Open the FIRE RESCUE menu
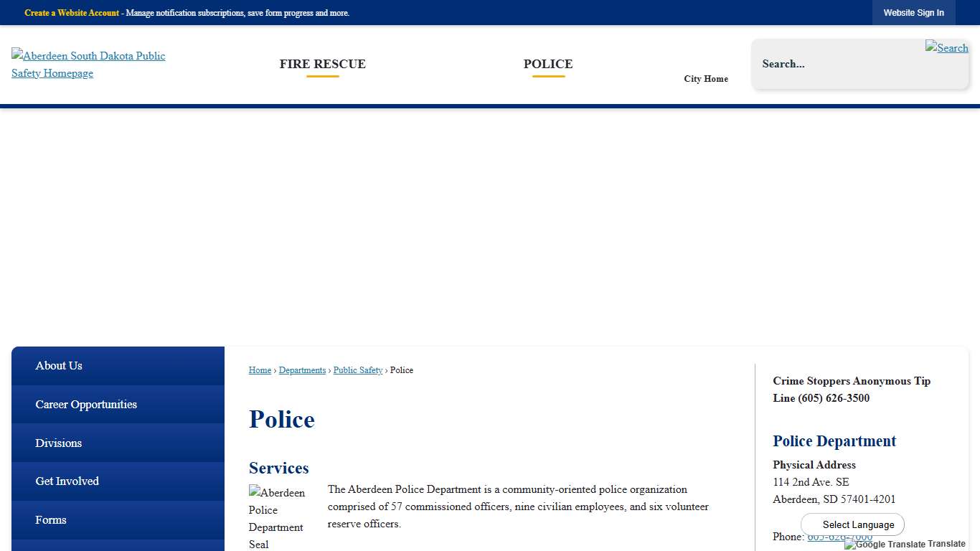The width and height of the screenshot is (980, 551). (x=322, y=64)
